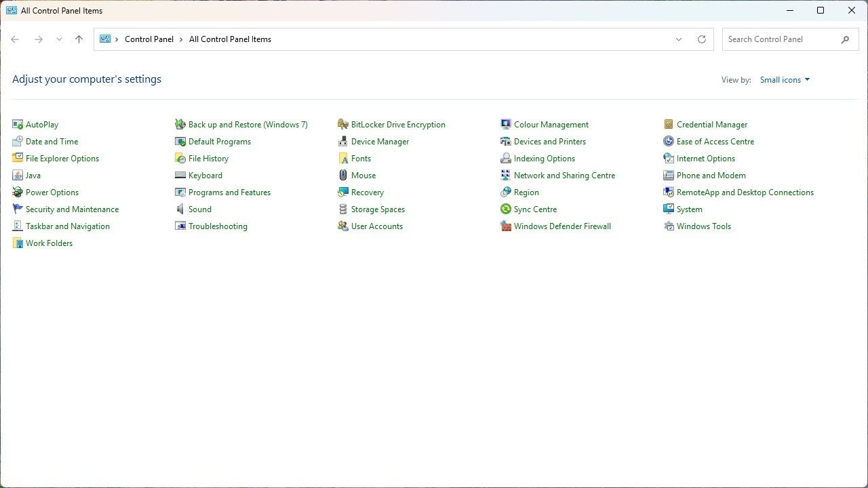Open Internet Options
Image resolution: width=868 pixels, height=488 pixels.
[x=706, y=159]
